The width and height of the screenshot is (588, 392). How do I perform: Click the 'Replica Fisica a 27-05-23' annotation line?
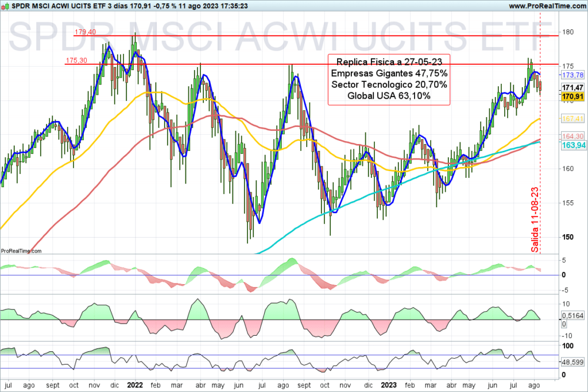click(x=389, y=62)
